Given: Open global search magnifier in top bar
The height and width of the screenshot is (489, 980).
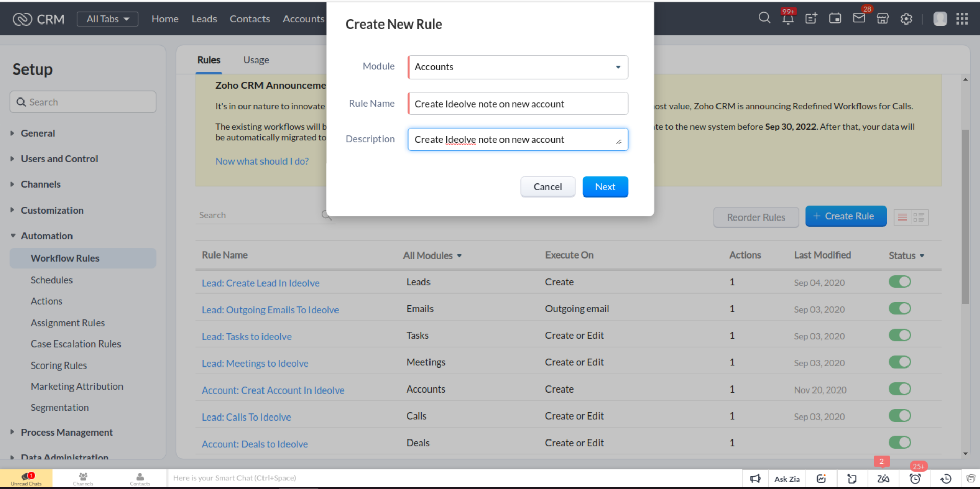Looking at the screenshot, I should [764, 18].
